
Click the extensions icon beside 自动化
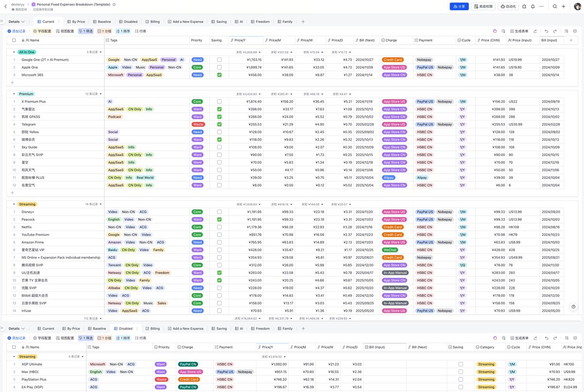[524, 6]
